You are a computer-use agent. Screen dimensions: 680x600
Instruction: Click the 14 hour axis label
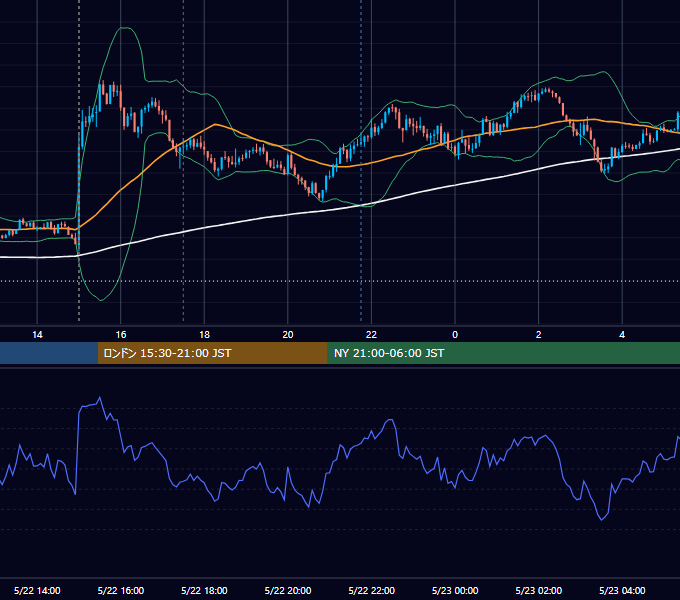(x=37, y=335)
